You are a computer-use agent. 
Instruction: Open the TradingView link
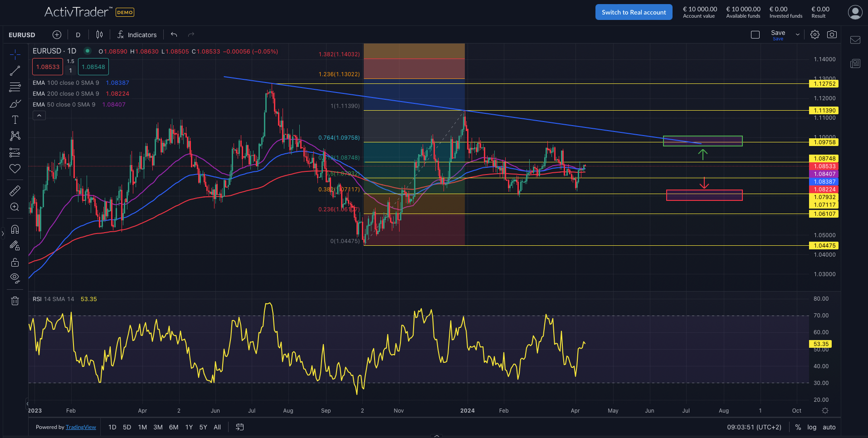tap(81, 427)
